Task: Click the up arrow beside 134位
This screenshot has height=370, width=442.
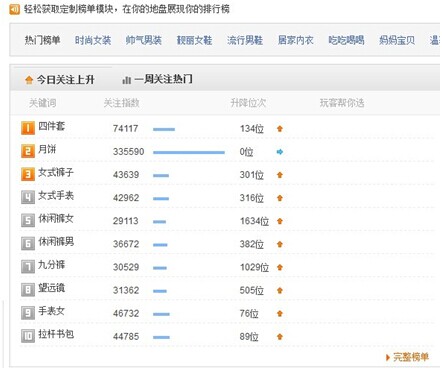Action: pyautogui.click(x=280, y=129)
